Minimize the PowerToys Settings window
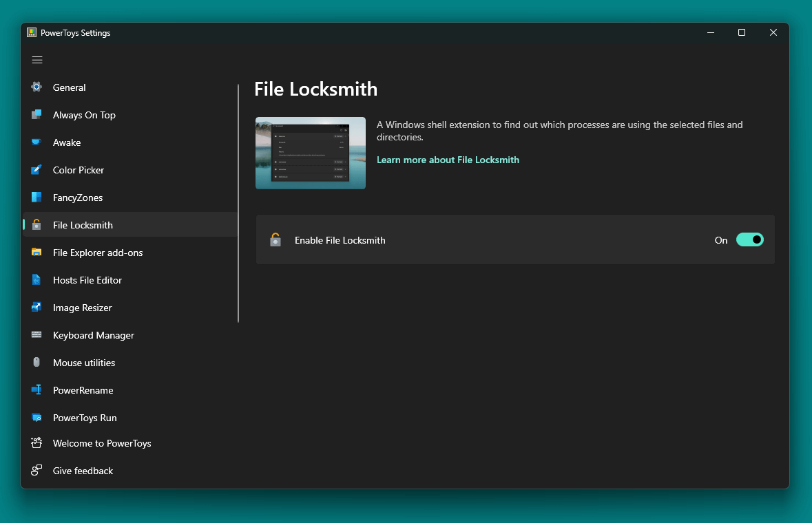This screenshot has width=812, height=523. click(x=711, y=32)
